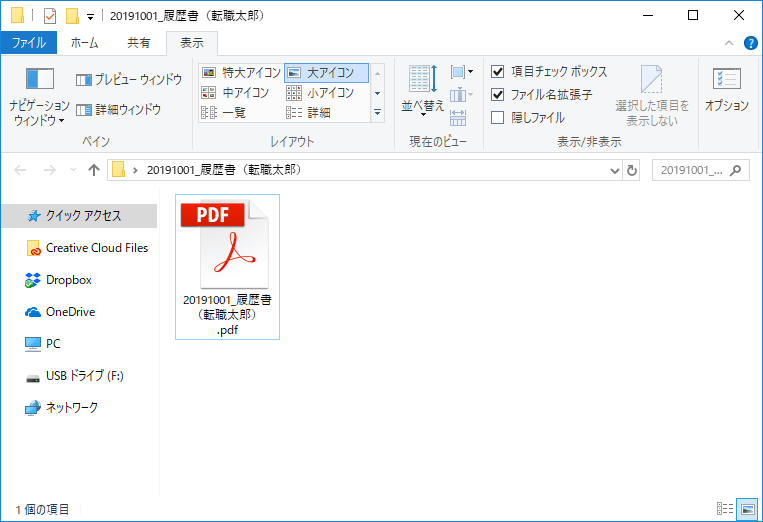
Task: Click the search box field
Action: 701,170
